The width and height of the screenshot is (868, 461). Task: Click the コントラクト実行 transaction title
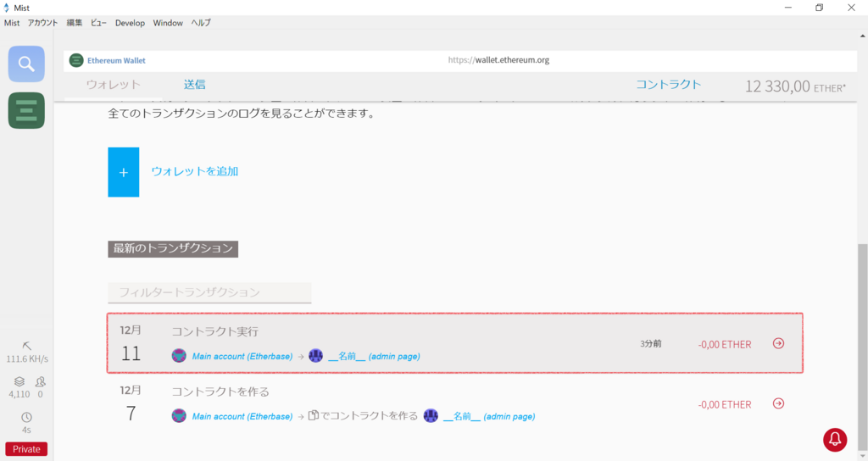click(214, 331)
